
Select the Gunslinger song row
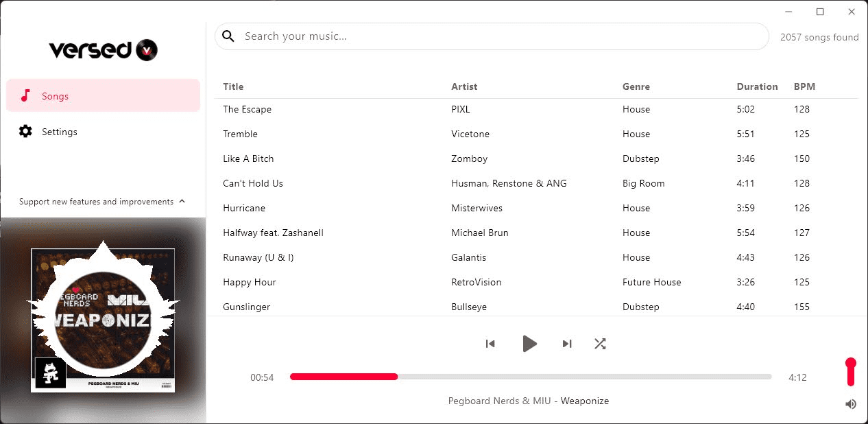click(x=247, y=307)
